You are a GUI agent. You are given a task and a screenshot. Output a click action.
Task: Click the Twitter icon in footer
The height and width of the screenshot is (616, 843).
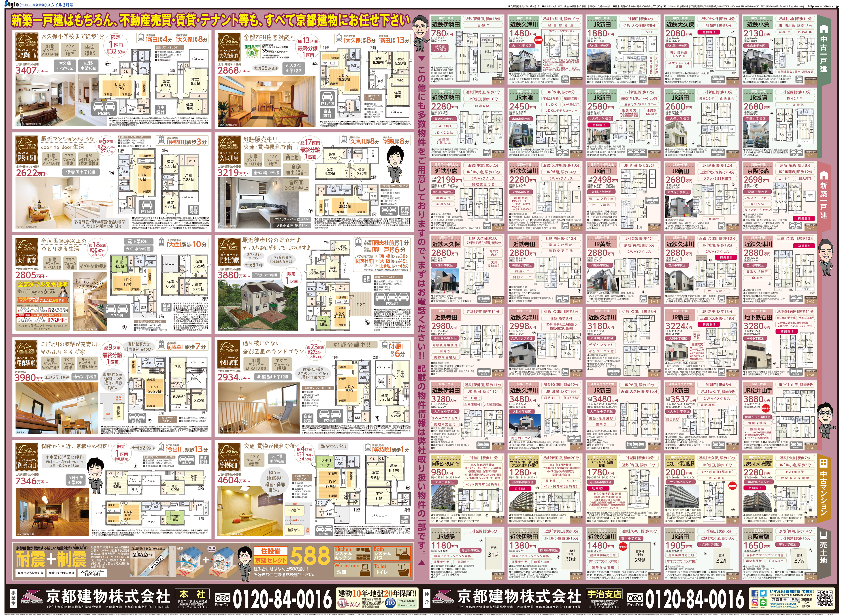coord(763,593)
